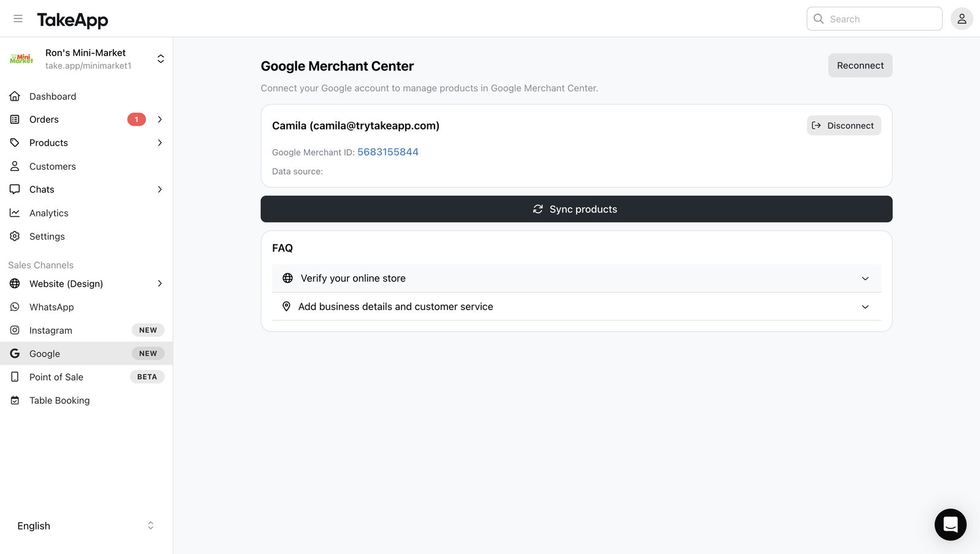Expand the Website (Design) submenu chevron
This screenshot has width=980, height=554.
[160, 283]
